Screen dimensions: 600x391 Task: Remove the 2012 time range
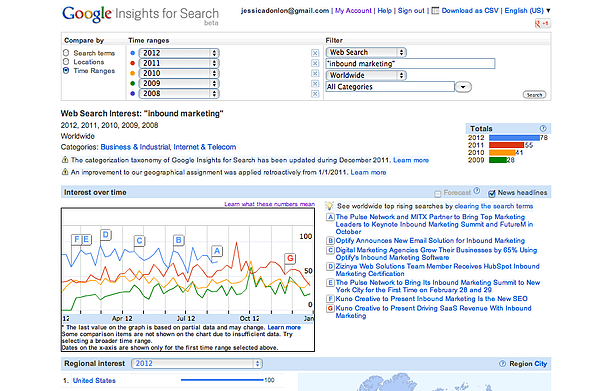[315, 53]
